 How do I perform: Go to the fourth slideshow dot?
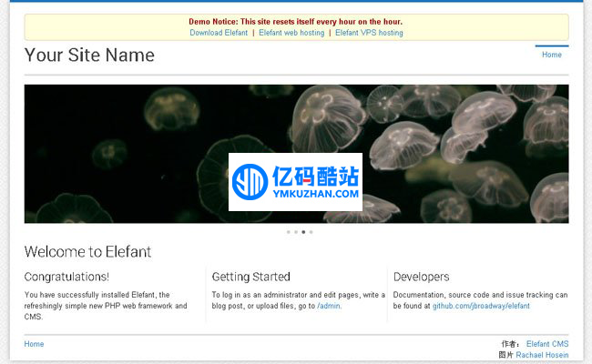[x=311, y=232]
